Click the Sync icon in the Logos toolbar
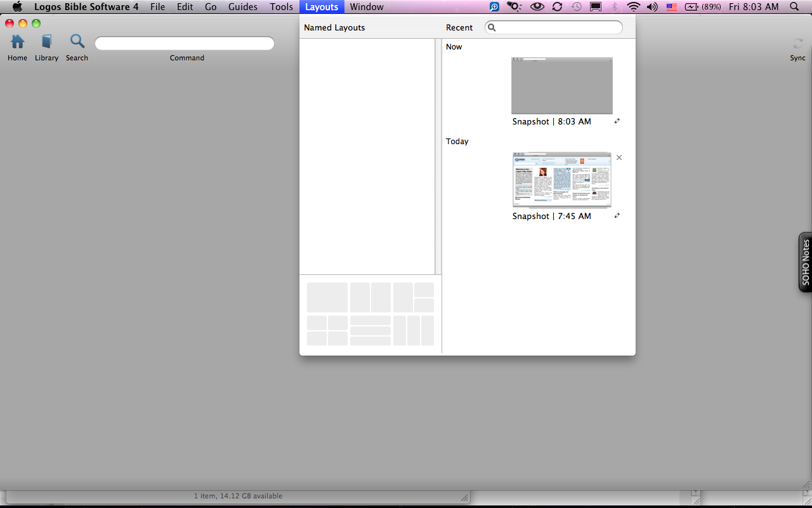Screen dimensions: 812x508 pos(797,44)
